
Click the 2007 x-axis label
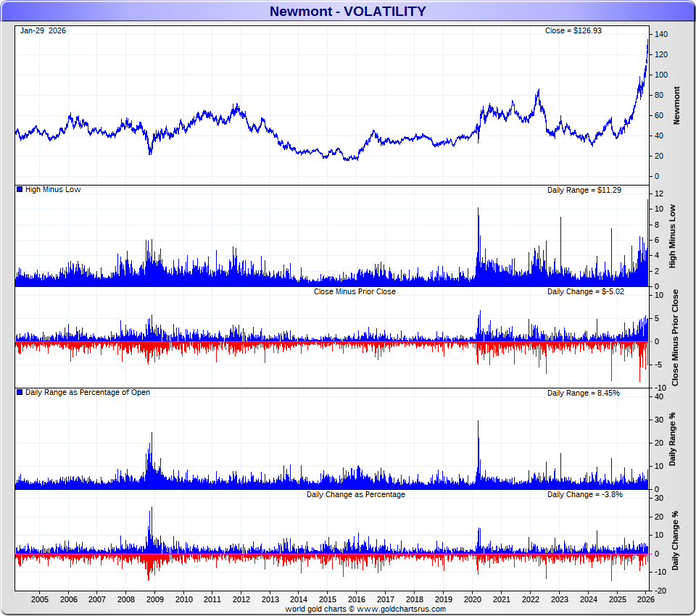tap(97, 599)
